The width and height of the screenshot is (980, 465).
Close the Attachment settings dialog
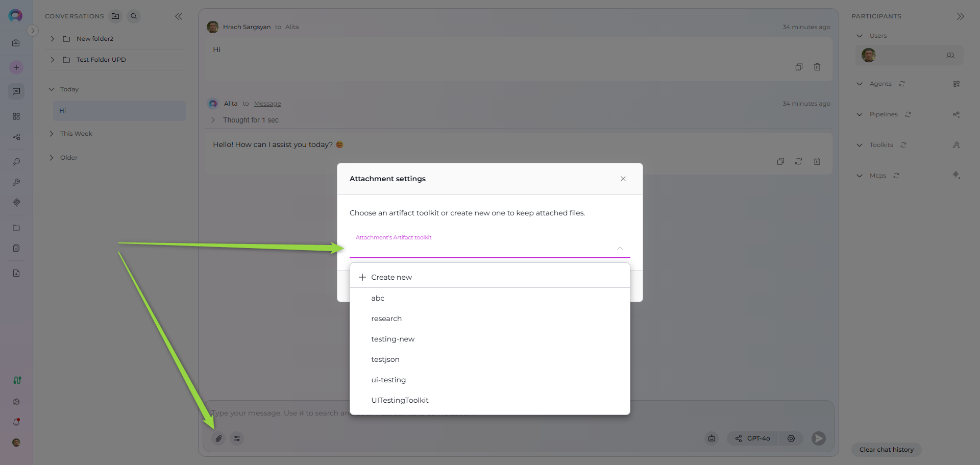coord(623,179)
